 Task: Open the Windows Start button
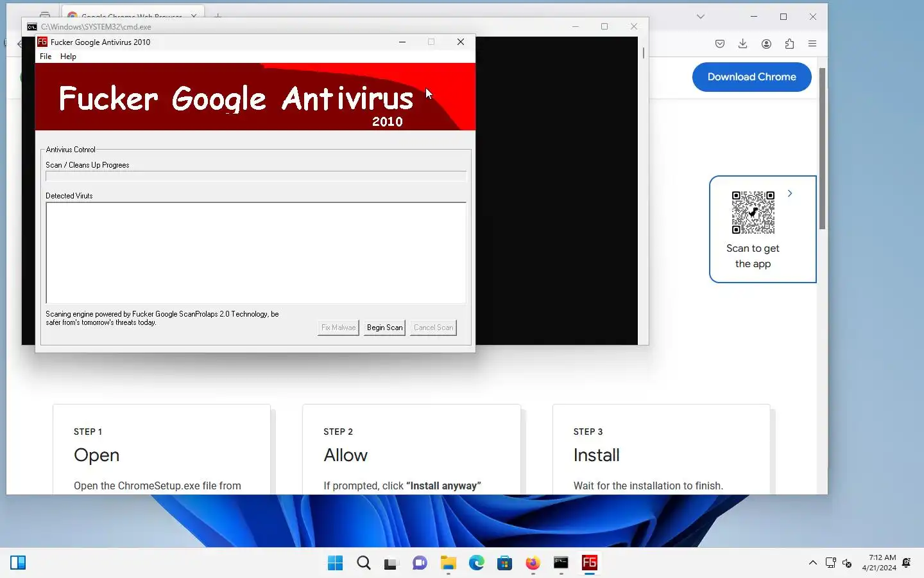(x=335, y=563)
